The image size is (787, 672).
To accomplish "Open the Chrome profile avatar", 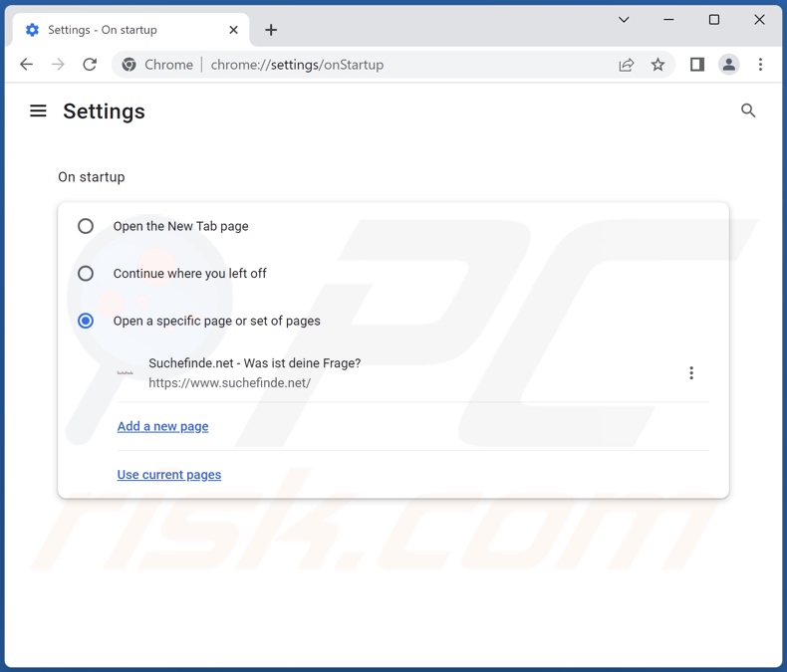I will [x=729, y=65].
